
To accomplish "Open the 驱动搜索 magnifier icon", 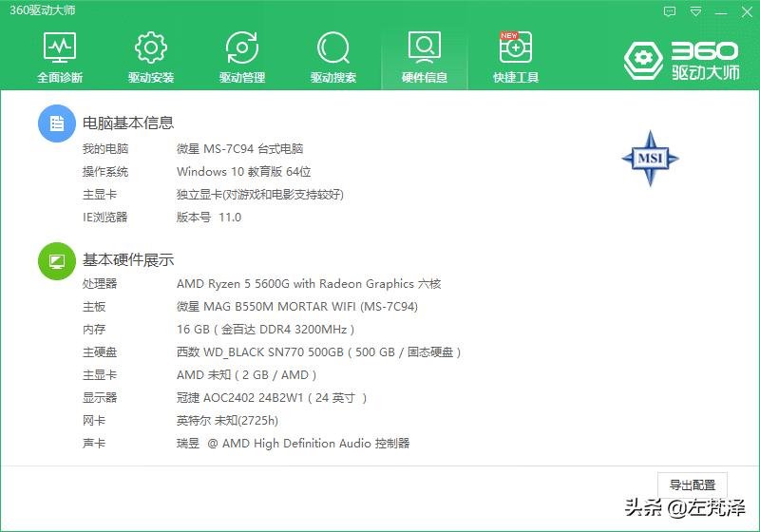I will [333, 47].
